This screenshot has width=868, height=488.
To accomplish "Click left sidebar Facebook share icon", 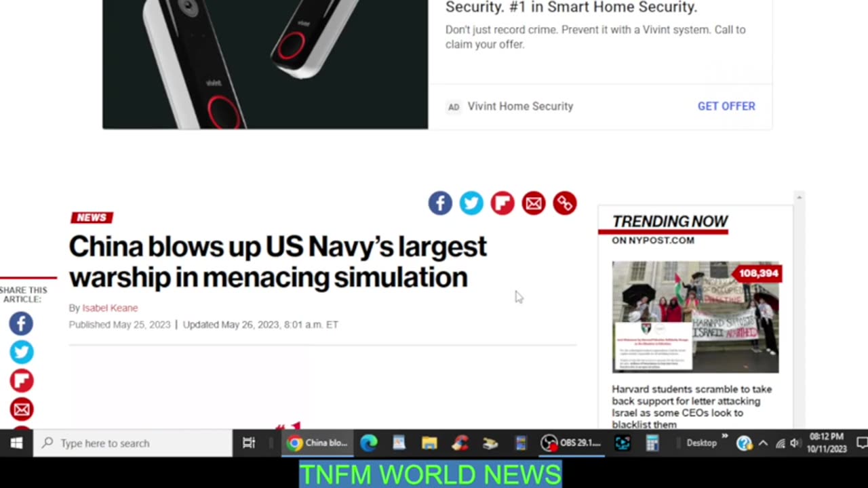I will click(21, 324).
